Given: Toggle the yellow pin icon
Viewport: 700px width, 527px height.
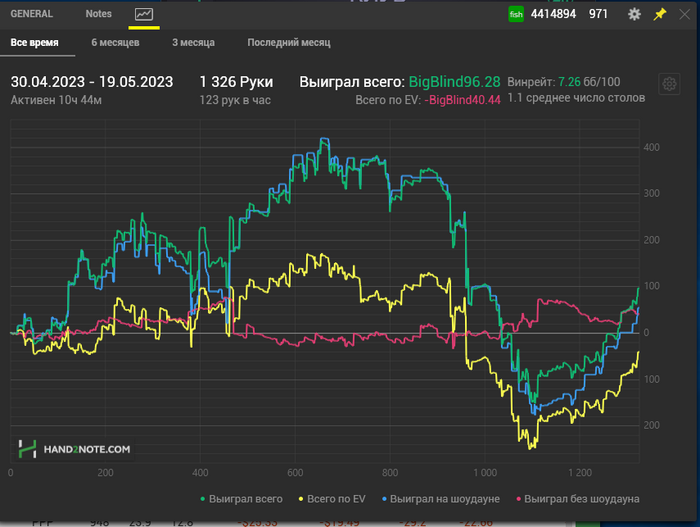Looking at the screenshot, I should click(660, 14).
